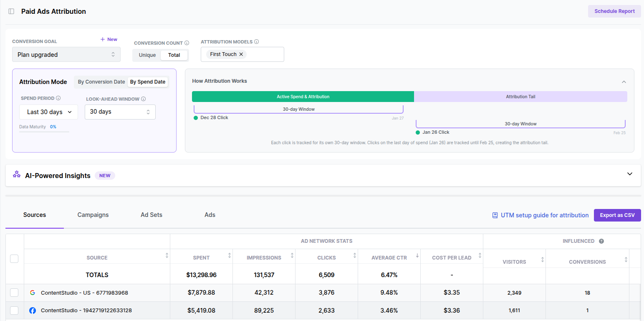Open the Last 30 days spend period dropdown
The width and height of the screenshot is (644, 321).
click(x=48, y=112)
